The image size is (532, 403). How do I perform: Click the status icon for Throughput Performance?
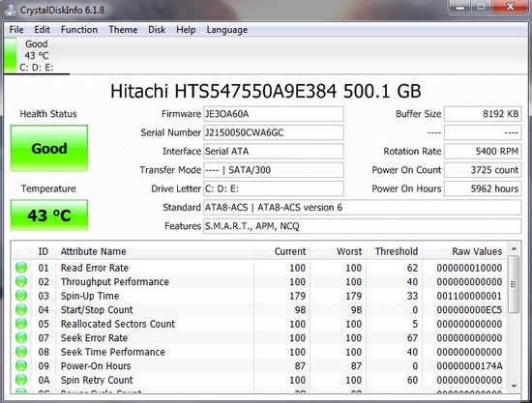click(21, 281)
